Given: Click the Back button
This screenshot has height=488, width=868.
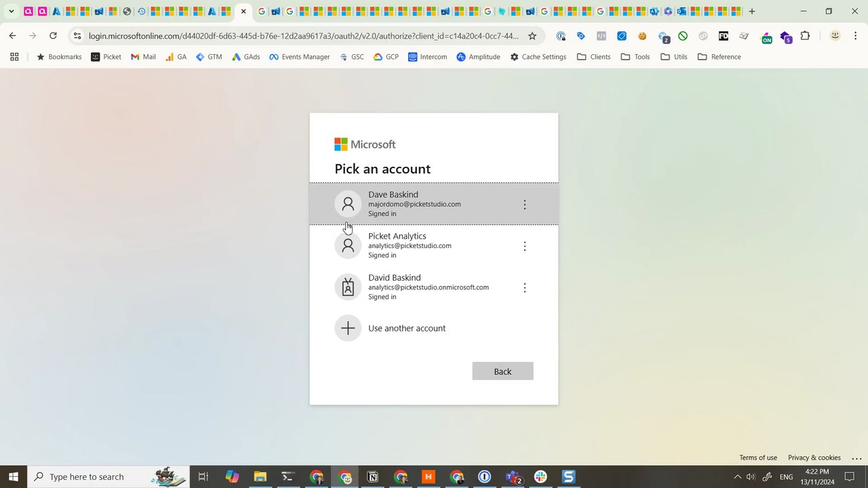Looking at the screenshot, I should pos(502,371).
